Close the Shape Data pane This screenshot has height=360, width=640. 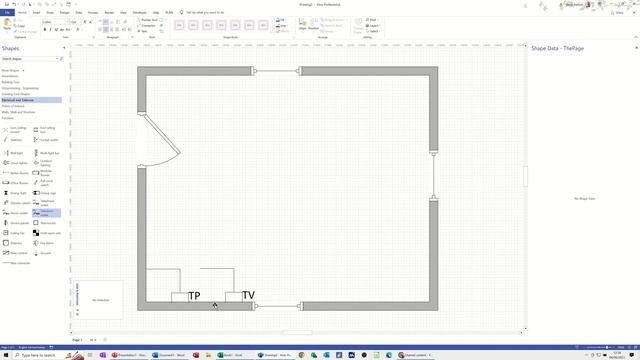point(636,48)
